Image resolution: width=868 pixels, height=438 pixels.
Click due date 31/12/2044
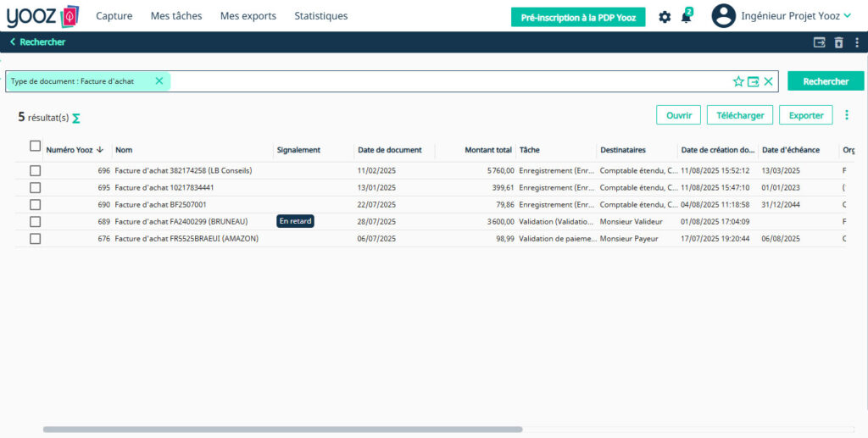click(x=781, y=205)
